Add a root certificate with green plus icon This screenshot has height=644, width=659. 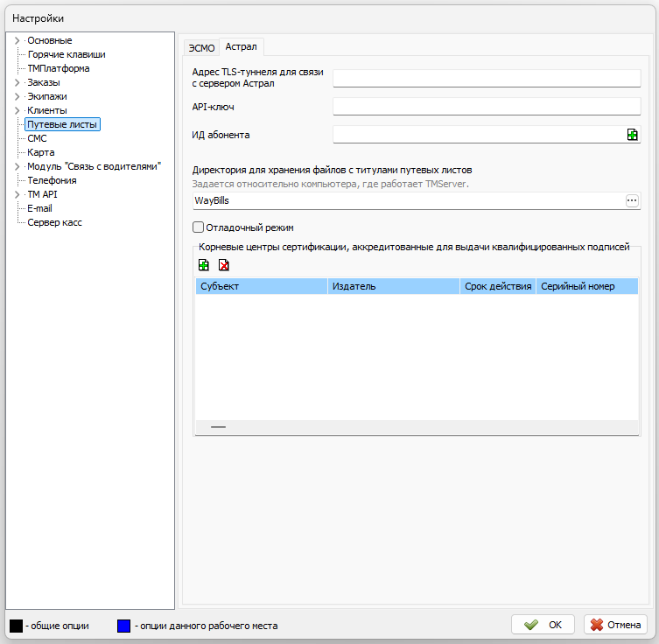tap(204, 265)
